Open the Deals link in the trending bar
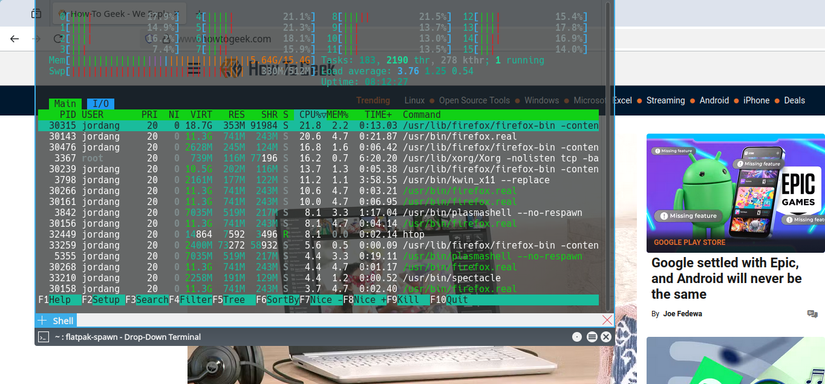This screenshot has width=825, height=384. tap(794, 100)
